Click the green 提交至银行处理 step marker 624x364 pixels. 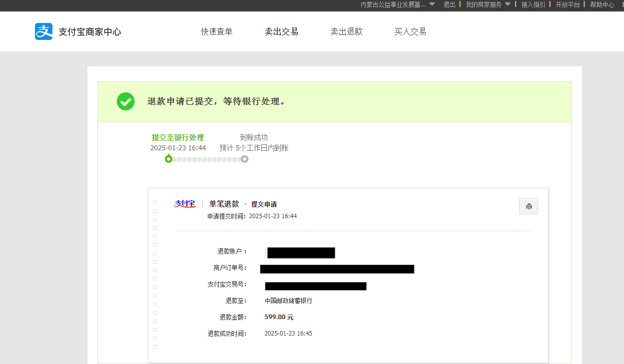click(169, 159)
